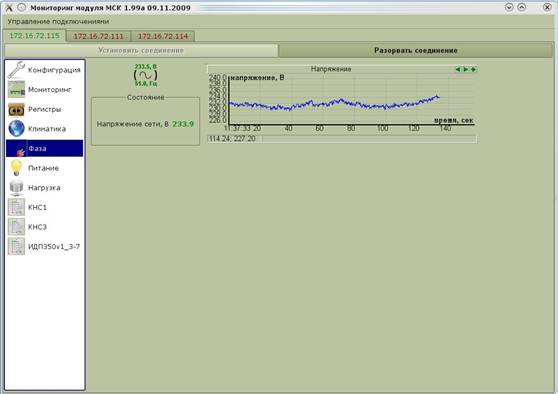
Task: Open the ИДП350v1_3-7 item
Action: pos(44,246)
